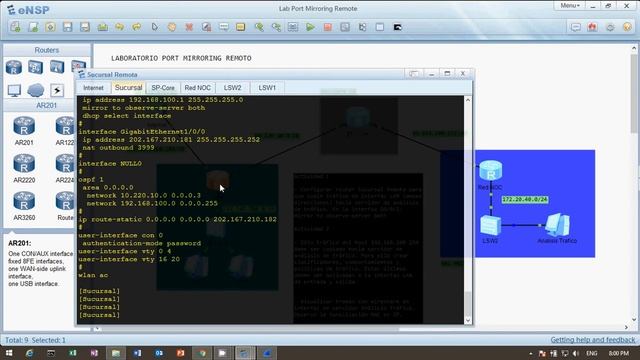Click the LSW2 switch in topology
This screenshot has width=640, height=360.
click(490, 225)
